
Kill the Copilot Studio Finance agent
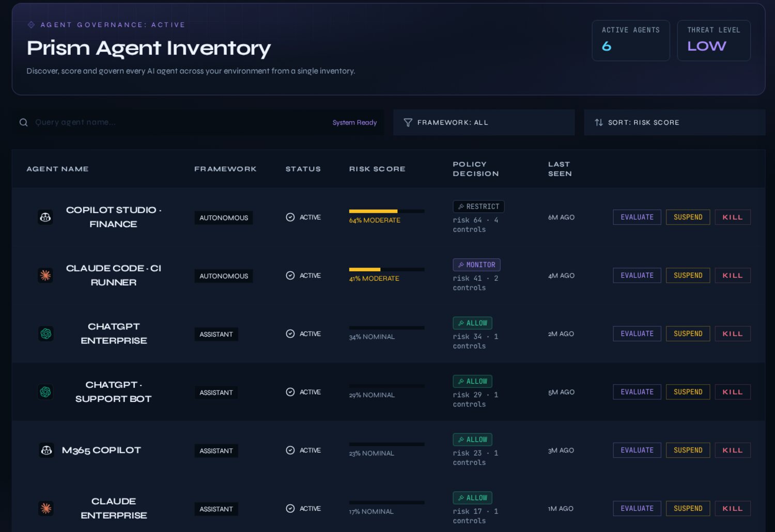click(733, 217)
